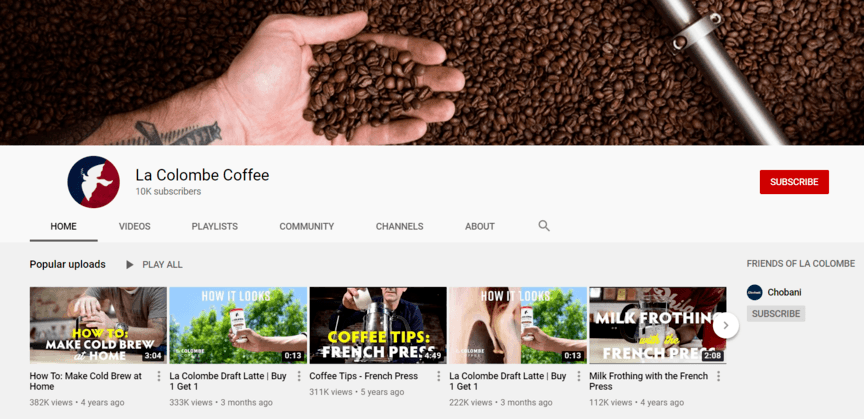
Task: Subscribe to the Chobani channel
Action: coord(776,314)
